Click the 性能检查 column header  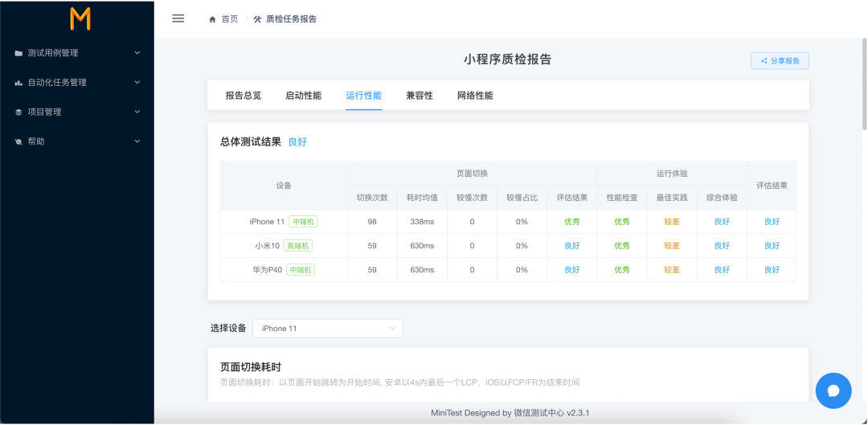click(x=621, y=198)
